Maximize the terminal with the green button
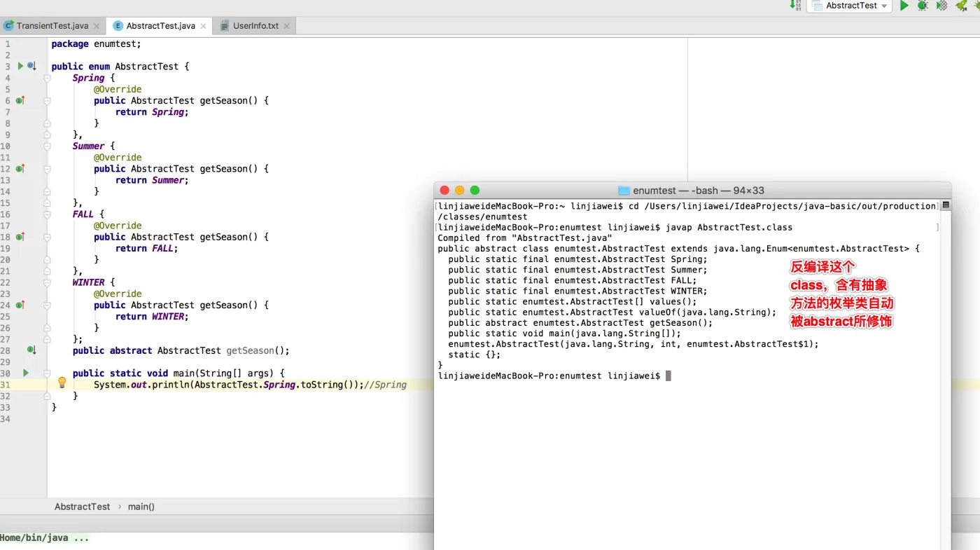Image resolution: width=980 pixels, height=550 pixels. click(x=475, y=191)
